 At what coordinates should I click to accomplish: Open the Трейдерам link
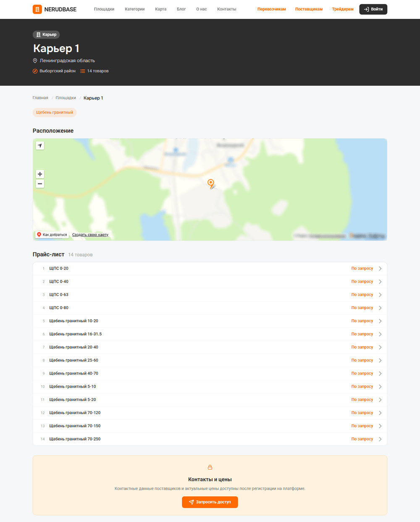pos(343,9)
